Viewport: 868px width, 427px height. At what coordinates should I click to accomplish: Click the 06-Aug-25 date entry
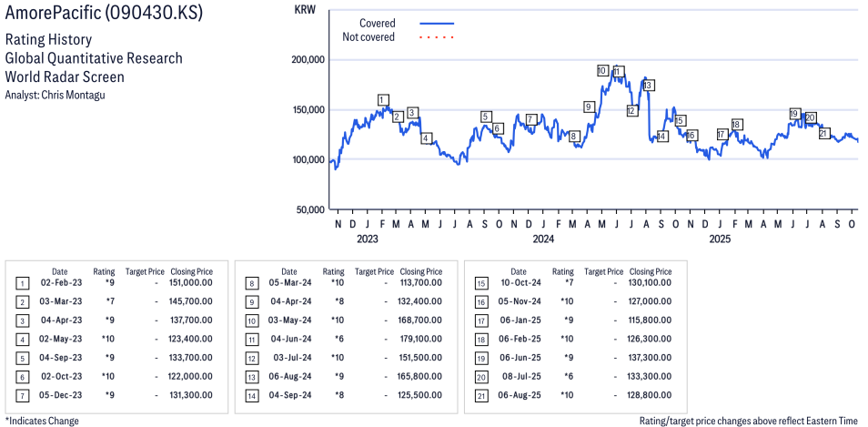(x=519, y=395)
